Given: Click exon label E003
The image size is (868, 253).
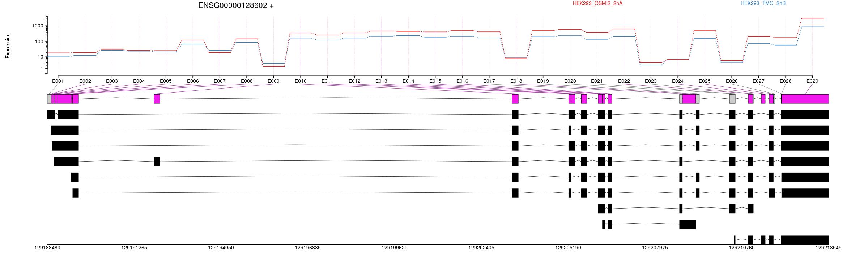Looking at the screenshot, I should tap(112, 81).
